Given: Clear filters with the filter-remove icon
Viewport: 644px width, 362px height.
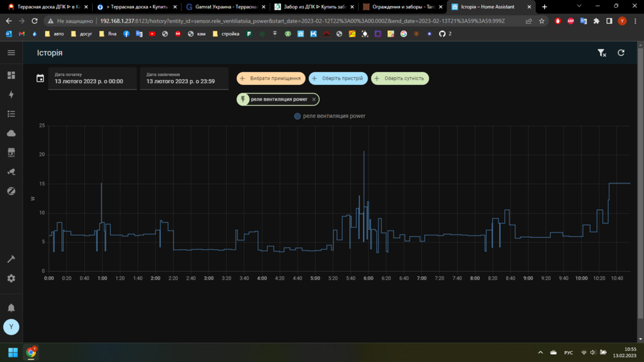Looking at the screenshot, I should (x=601, y=53).
